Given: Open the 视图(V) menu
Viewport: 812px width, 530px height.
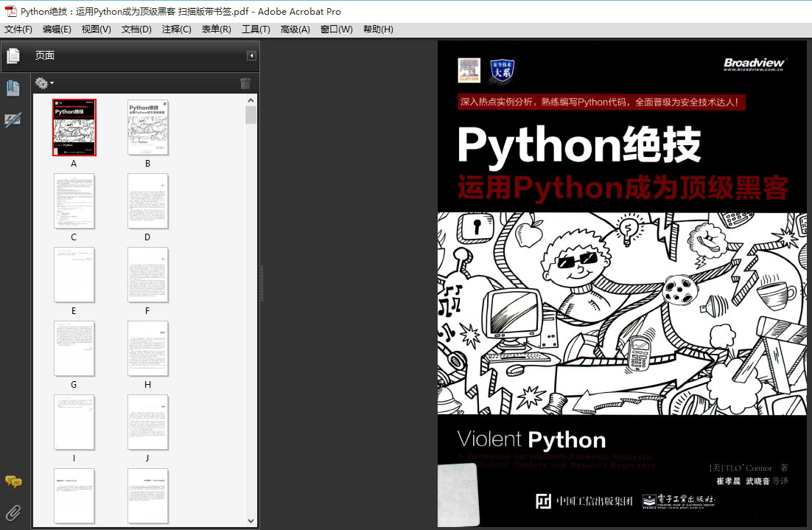Looking at the screenshot, I should point(97,29).
